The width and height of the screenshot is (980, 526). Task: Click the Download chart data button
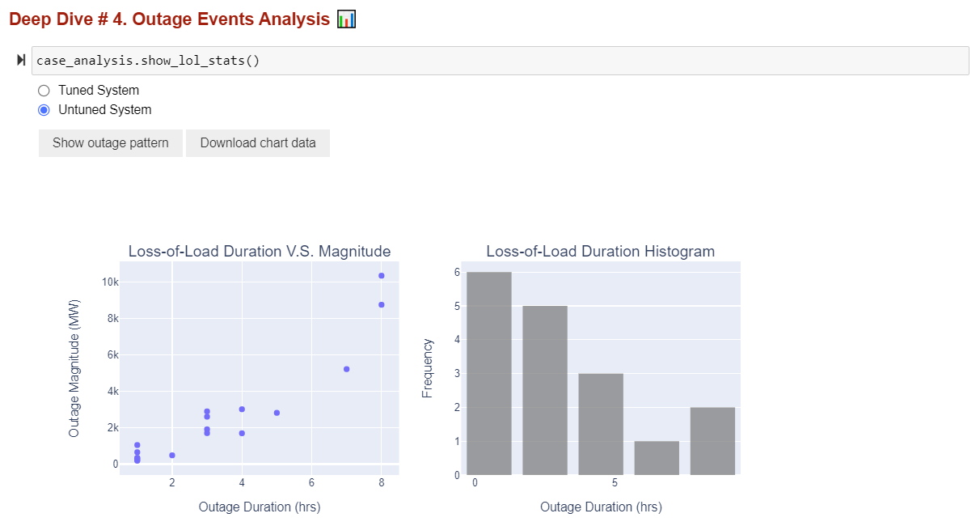(258, 143)
